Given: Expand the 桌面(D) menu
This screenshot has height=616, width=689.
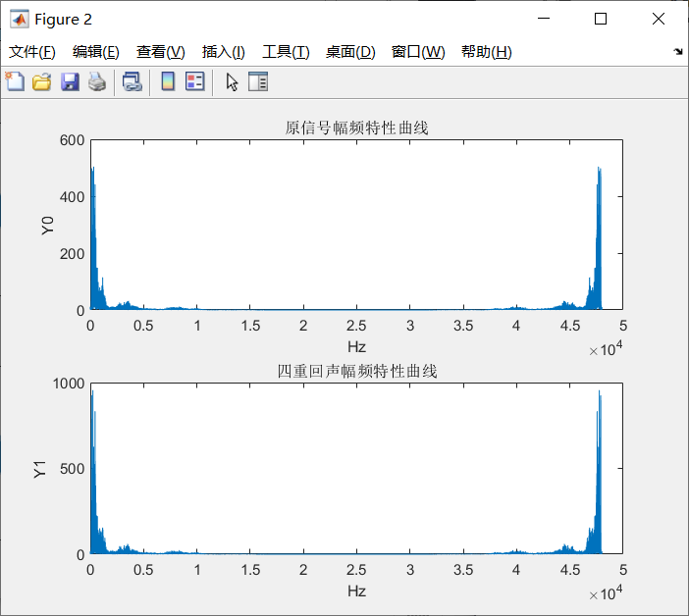Looking at the screenshot, I should pos(350,52).
